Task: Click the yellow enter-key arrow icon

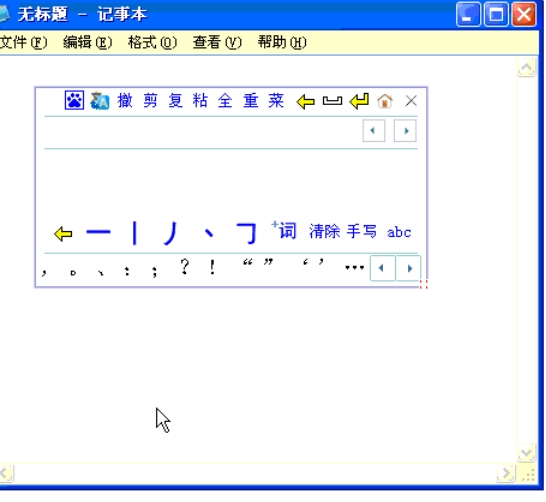Action: [x=359, y=101]
